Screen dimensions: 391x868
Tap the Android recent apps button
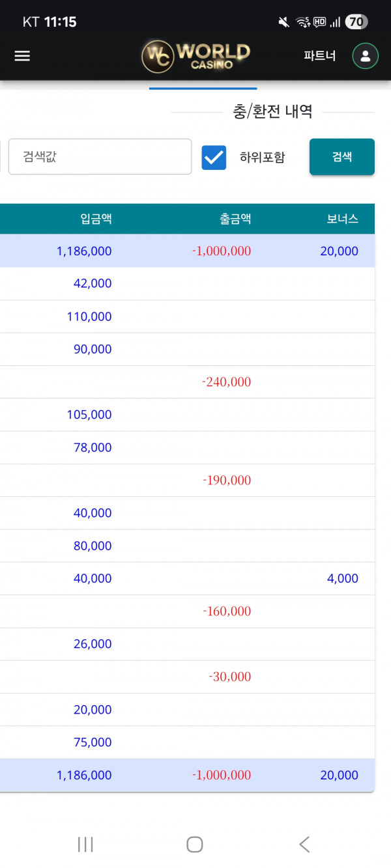pyautogui.click(x=85, y=845)
